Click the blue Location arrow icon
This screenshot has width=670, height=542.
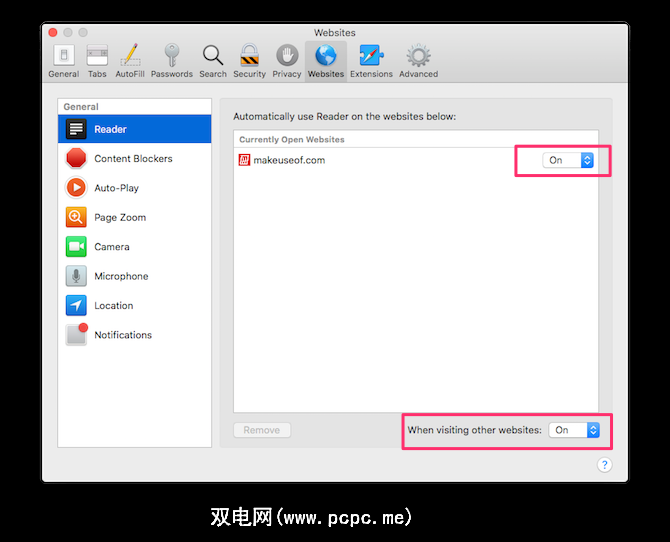coord(76,305)
